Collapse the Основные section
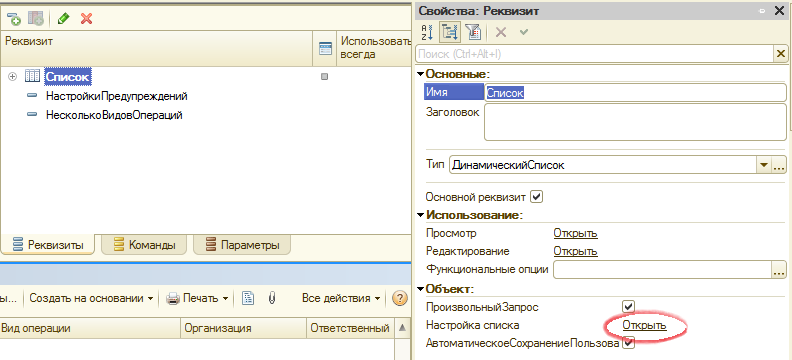 (x=420, y=74)
